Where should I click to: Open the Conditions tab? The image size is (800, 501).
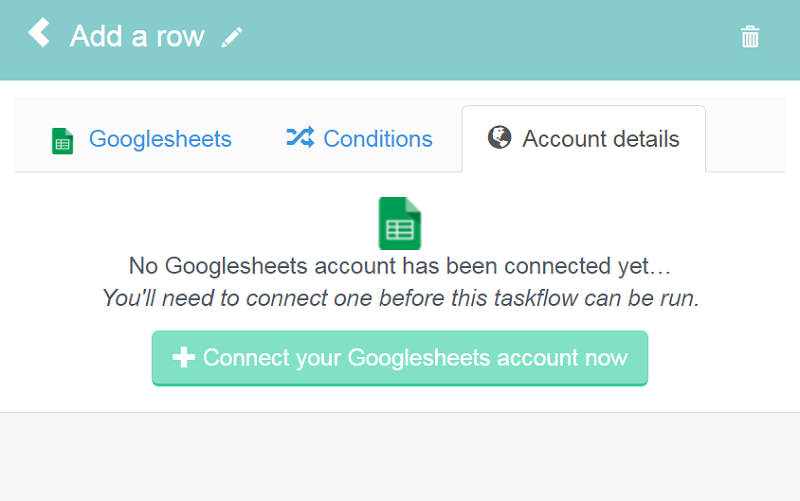click(359, 139)
